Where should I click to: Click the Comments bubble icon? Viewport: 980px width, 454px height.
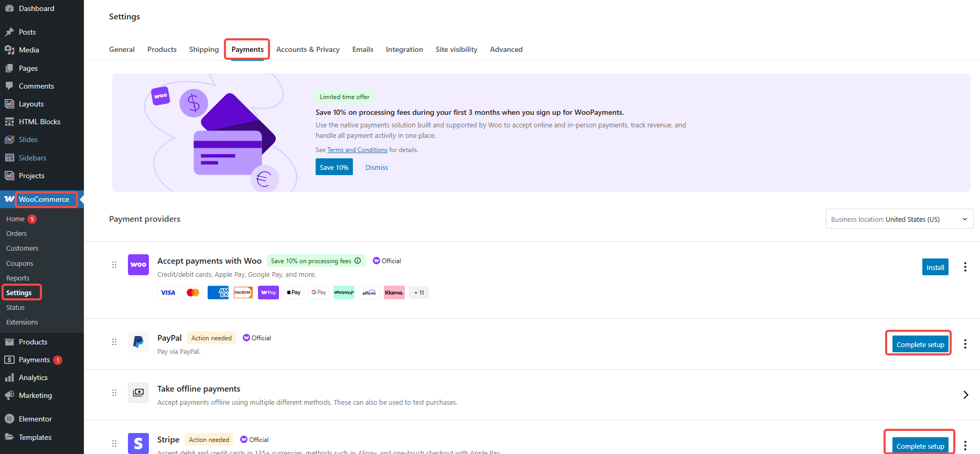(x=9, y=86)
